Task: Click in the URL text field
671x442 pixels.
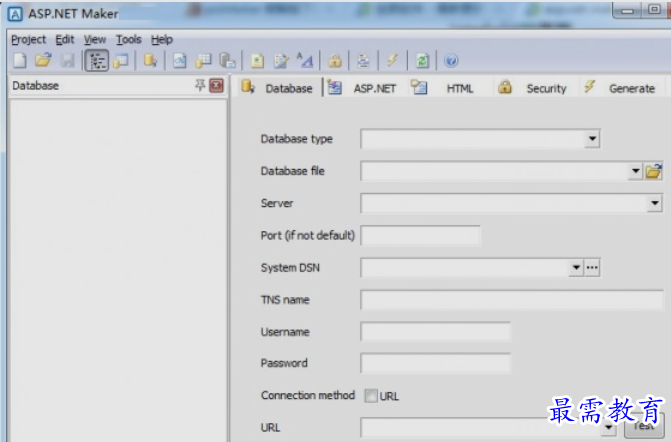Action: click(x=481, y=427)
